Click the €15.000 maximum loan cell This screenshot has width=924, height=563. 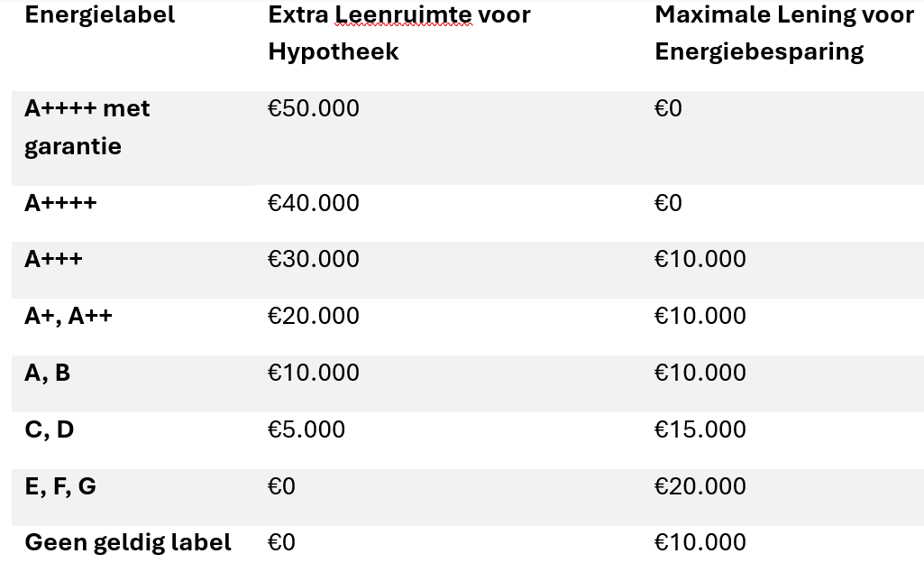(700, 429)
